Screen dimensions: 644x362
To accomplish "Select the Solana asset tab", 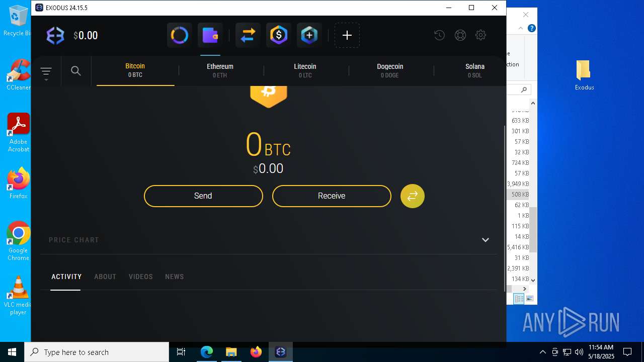I will point(474,70).
